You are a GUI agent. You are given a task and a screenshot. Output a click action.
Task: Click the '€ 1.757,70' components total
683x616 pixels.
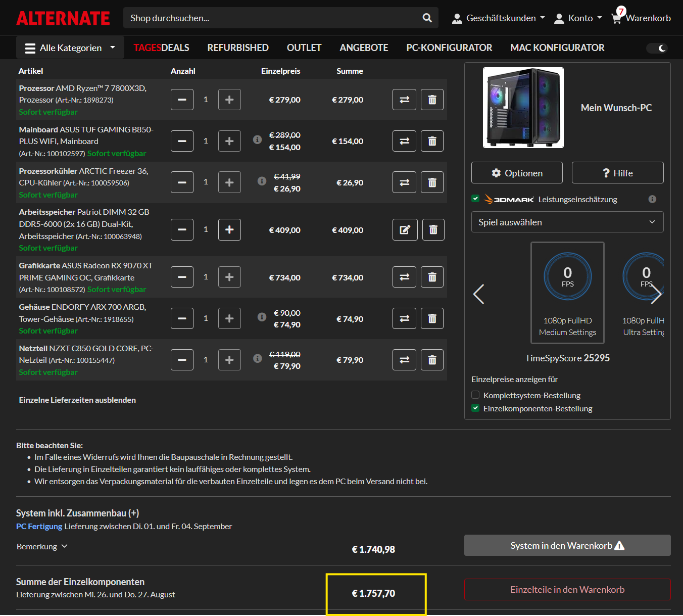click(x=373, y=593)
